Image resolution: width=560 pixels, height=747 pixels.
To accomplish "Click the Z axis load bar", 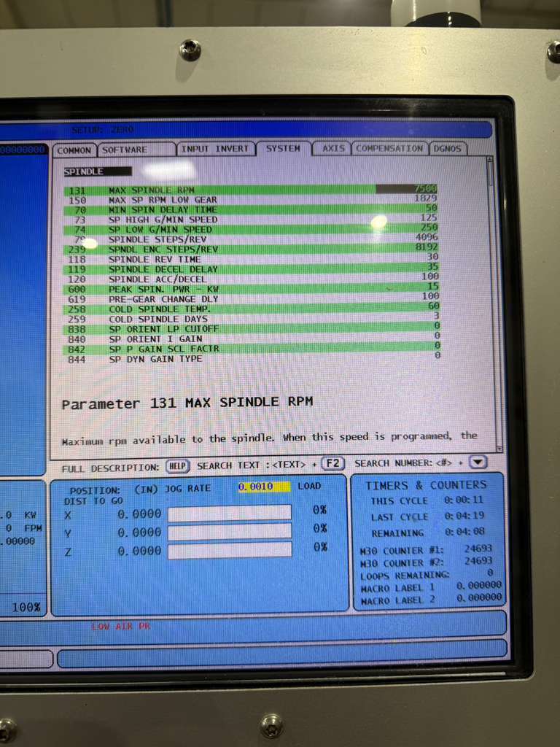I will click(x=230, y=550).
